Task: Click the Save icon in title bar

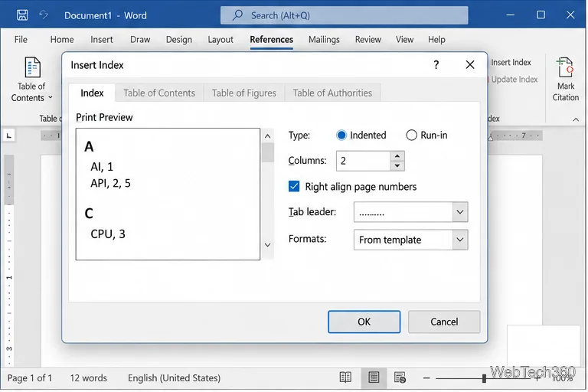Action: coord(22,15)
